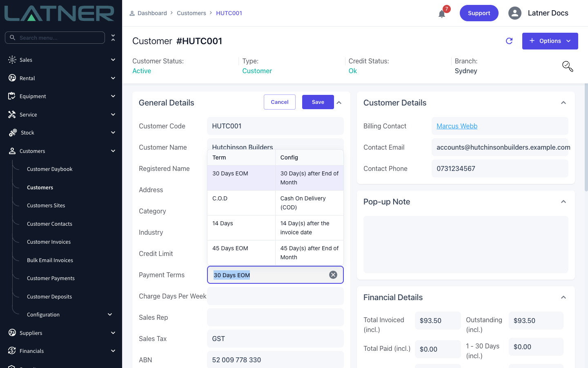Collapse the Pop-up Note panel
Screen dimensions: 588x368
pos(563,202)
